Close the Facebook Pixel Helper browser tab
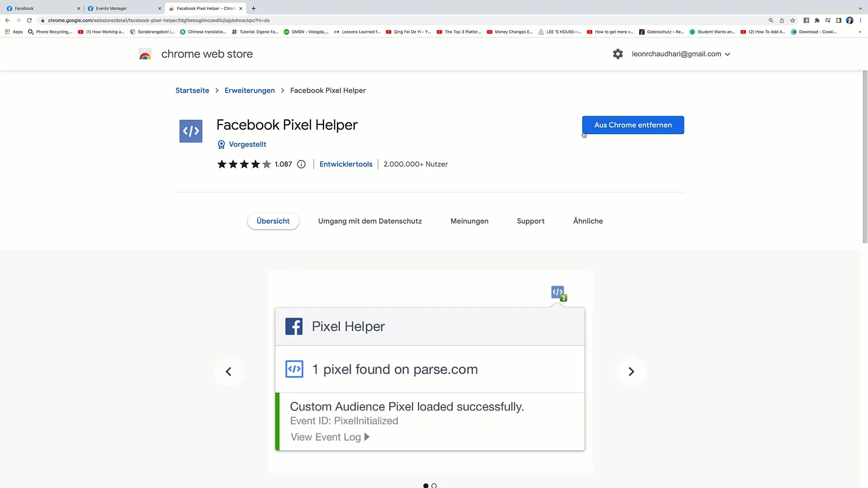Image resolution: width=868 pixels, height=488 pixels. (241, 9)
